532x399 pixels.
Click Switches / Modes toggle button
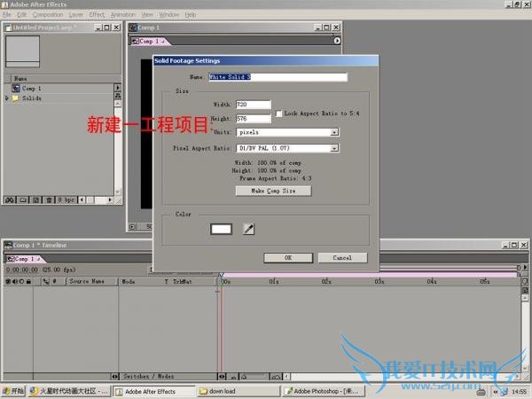tap(149, 377)
